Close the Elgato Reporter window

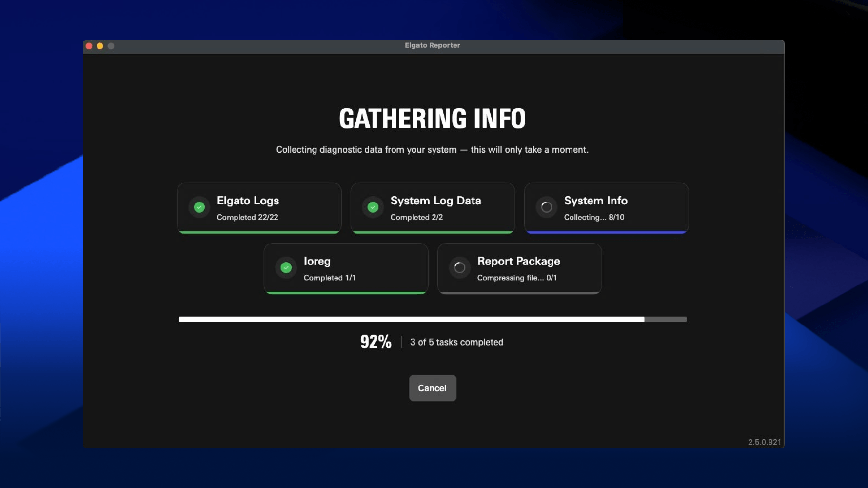click(89, 46)
